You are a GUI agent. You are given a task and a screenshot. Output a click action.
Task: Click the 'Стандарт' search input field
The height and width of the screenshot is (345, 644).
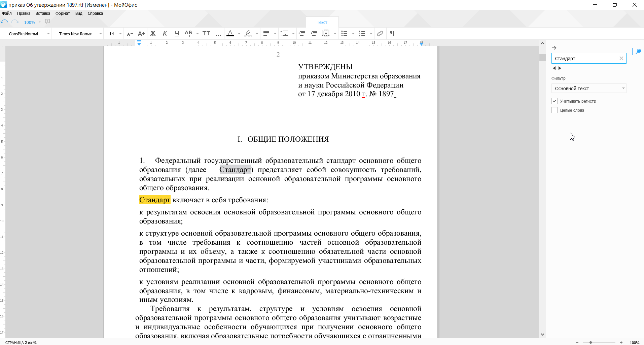point(585,58)
